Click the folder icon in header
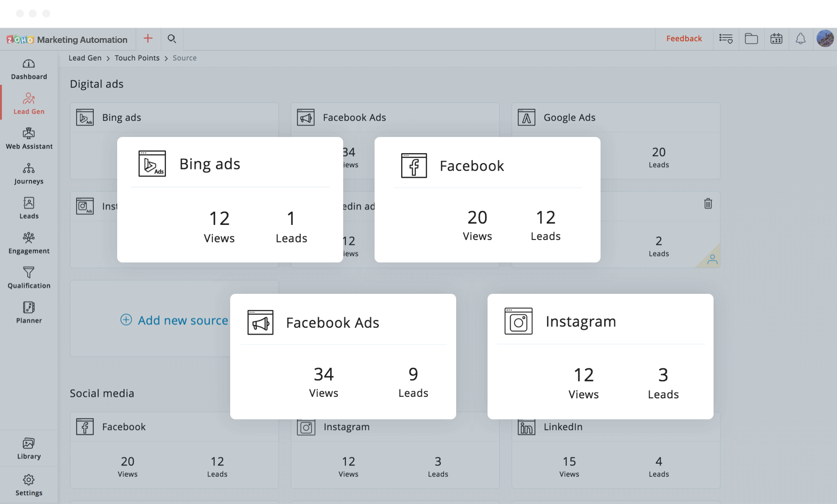Viewport: 837px width, 504px height. [x=751, y=39]
